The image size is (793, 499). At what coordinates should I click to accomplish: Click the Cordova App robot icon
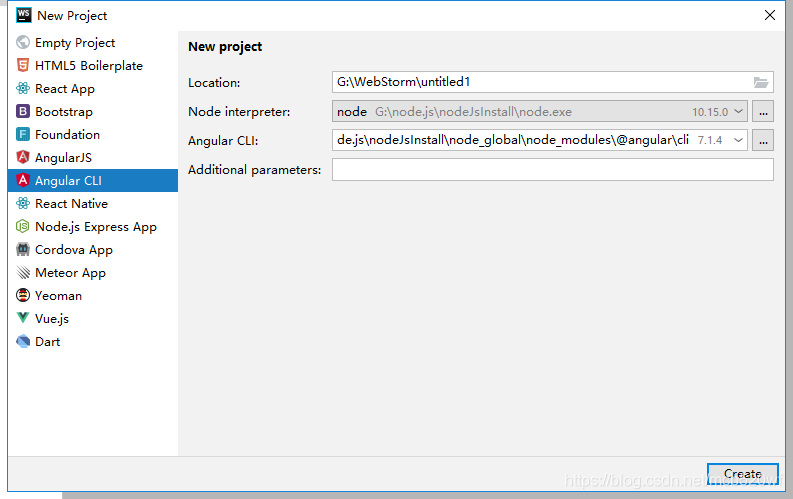23,249
